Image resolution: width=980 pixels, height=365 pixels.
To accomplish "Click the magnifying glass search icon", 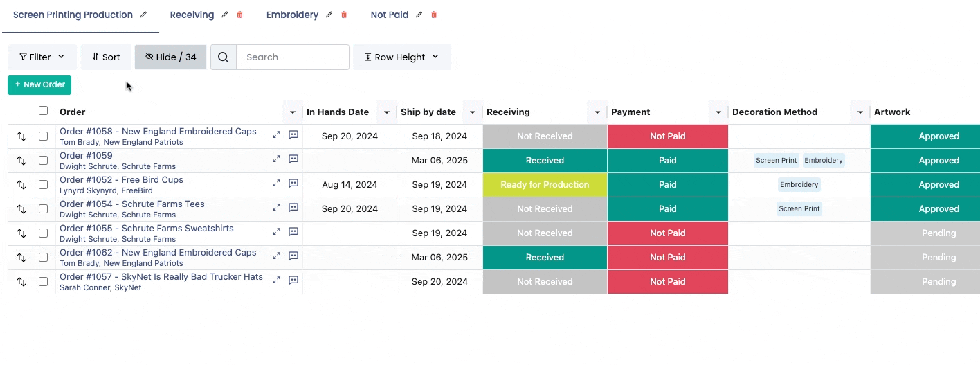I will click(x=224, y=57).
